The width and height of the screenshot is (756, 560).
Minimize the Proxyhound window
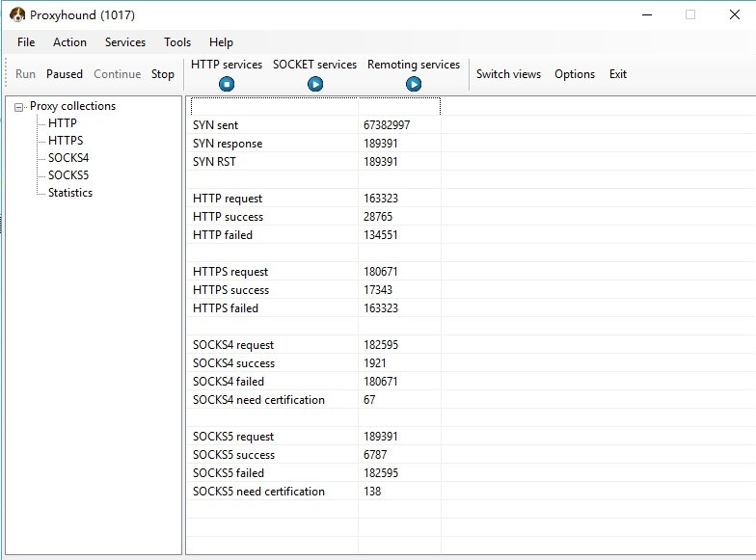[x=647, y=15]
